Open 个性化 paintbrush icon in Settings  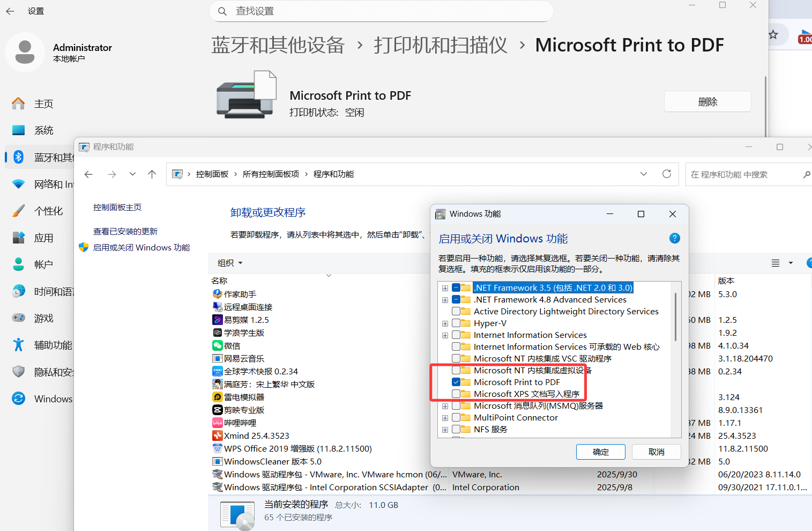pyautogui.click(x=18, y=211)
